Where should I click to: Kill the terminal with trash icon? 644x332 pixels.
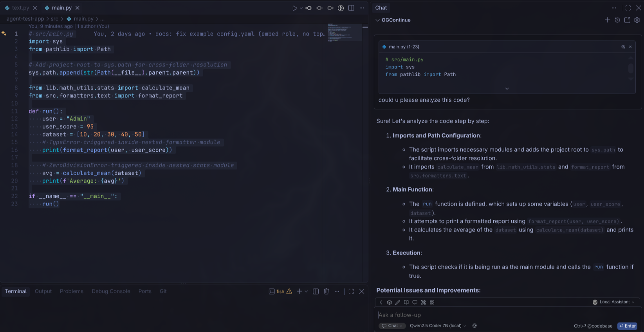[327, 291]
